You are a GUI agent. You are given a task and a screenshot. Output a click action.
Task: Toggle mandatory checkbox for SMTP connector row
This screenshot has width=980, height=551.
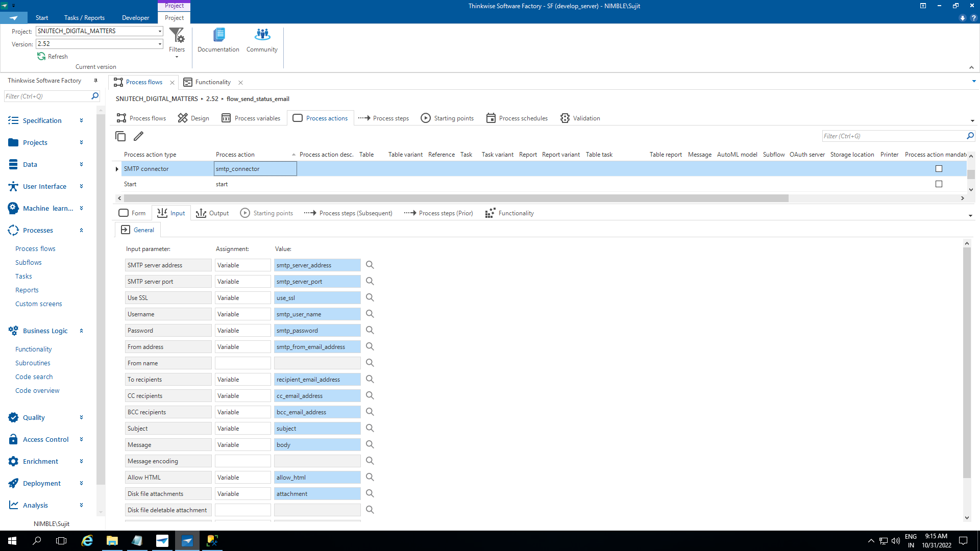pyautogui.click(x=939, y=169)
